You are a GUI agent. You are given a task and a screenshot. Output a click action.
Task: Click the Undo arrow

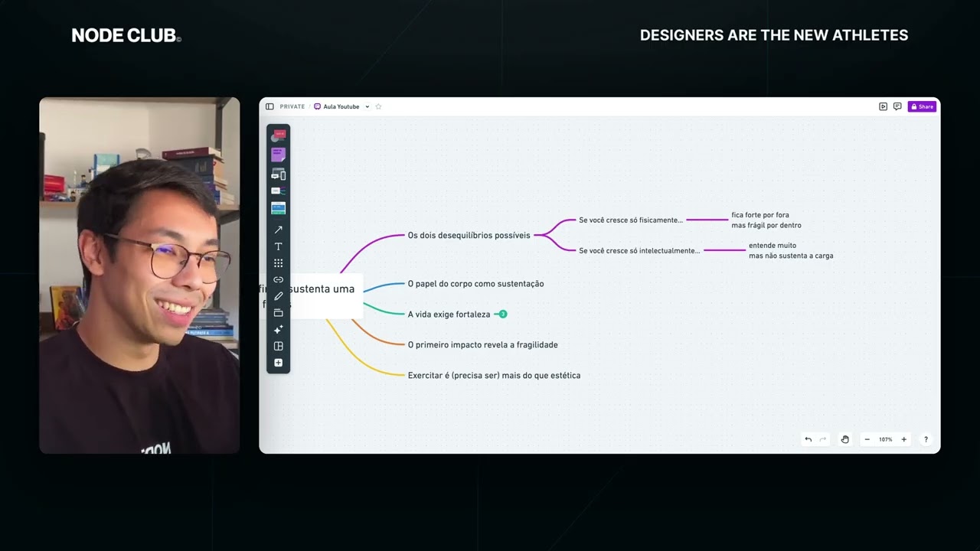[x=808, y=439]
